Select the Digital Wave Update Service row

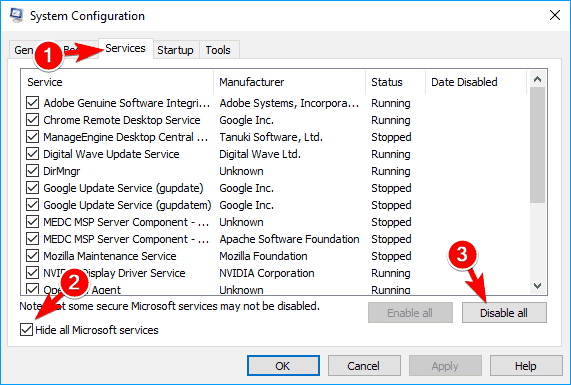click(x=218, y=154)
